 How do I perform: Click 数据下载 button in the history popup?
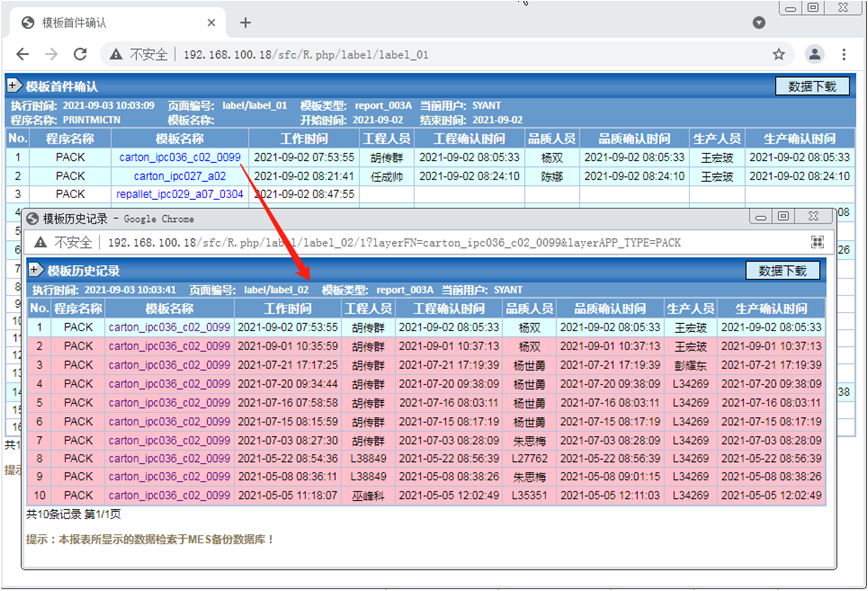pos(783,270)
